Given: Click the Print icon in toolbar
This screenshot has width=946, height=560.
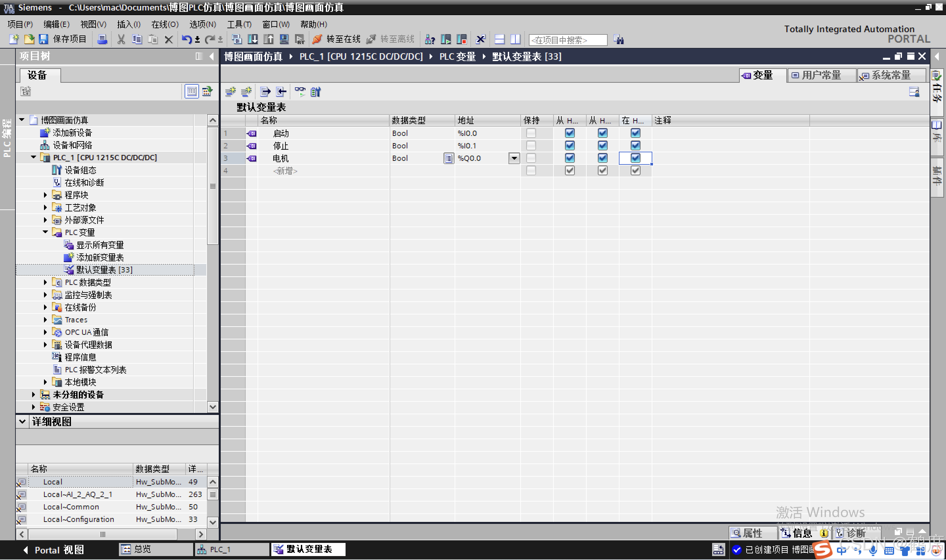Looking at the screenshot, I should (102, 39).
